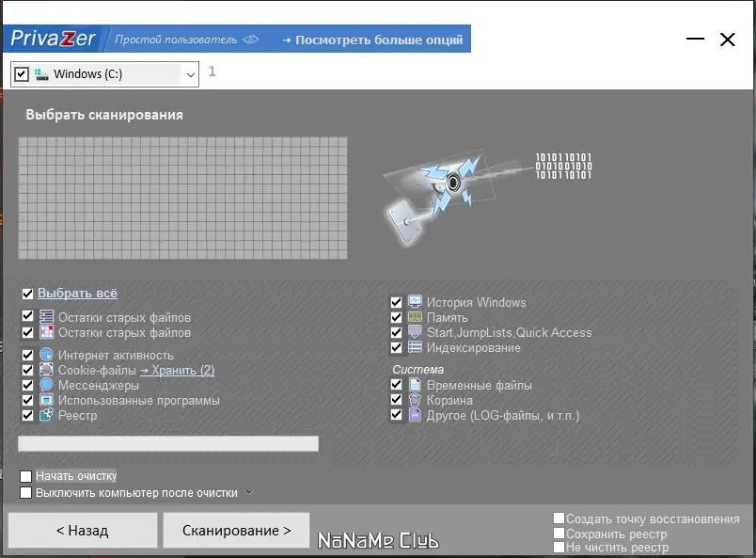Enable Сохранить реестр checkbox

(x=559, y=533)
